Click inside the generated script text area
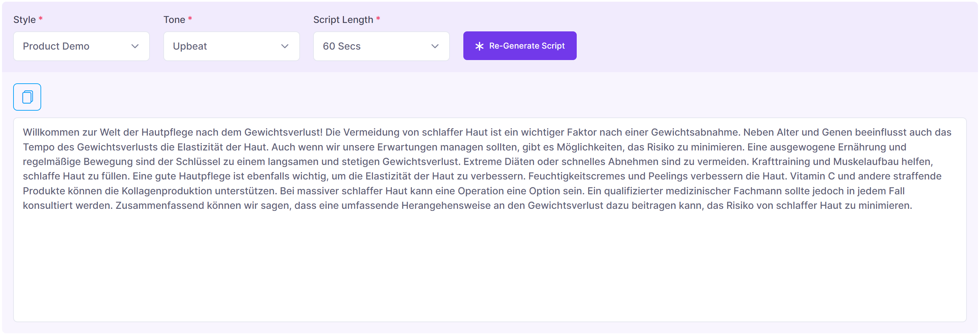Screen dimensions: 980x335 (490, 220)
